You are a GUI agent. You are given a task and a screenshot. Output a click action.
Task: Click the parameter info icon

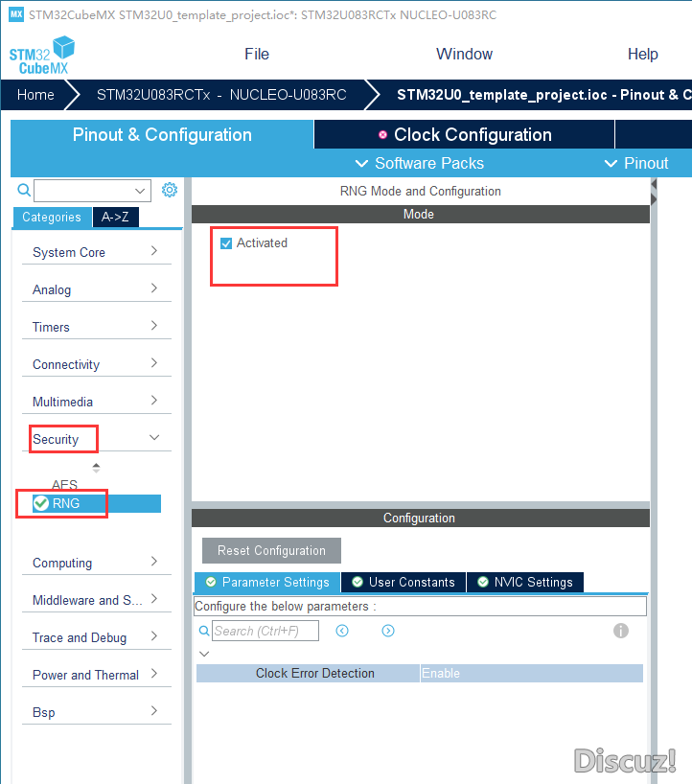[621, 631]
